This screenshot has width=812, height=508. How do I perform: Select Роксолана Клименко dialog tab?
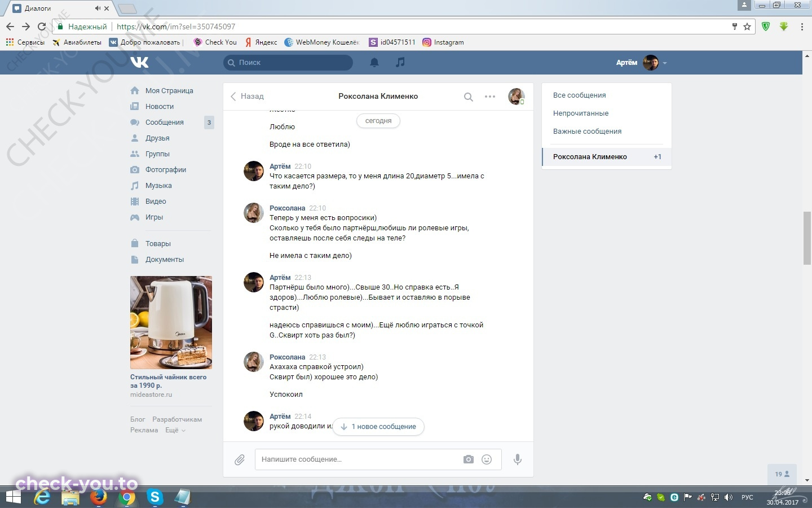607,157
